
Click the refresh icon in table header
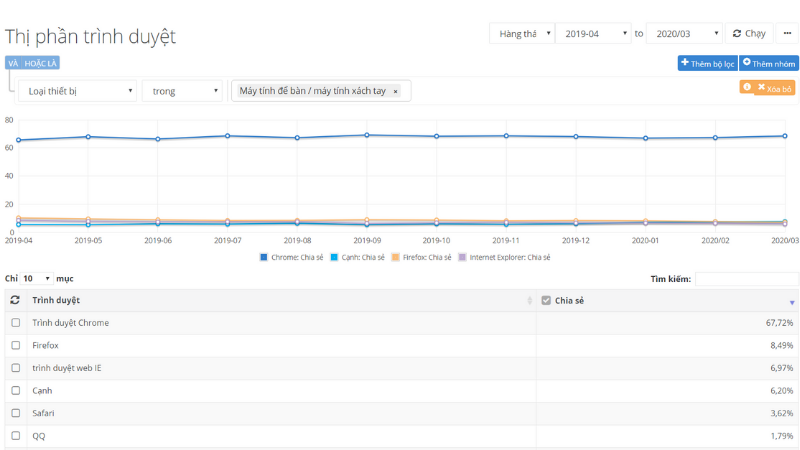tap(15, 300)
